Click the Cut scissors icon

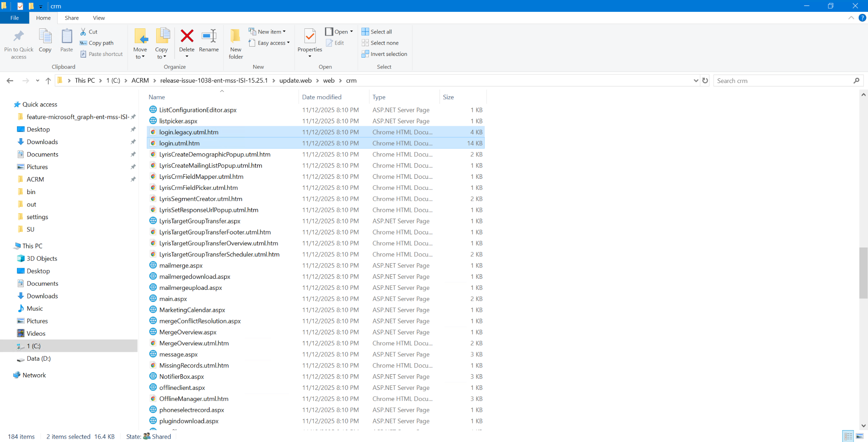[x=83, y=32]
